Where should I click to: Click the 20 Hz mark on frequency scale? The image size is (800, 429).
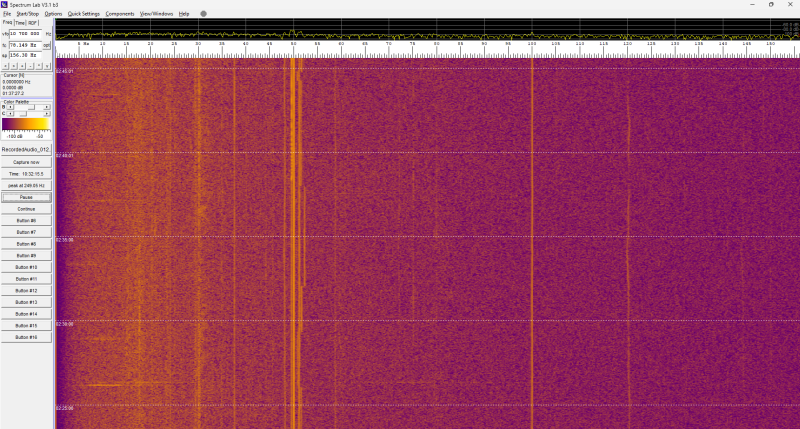pos(151,44)
